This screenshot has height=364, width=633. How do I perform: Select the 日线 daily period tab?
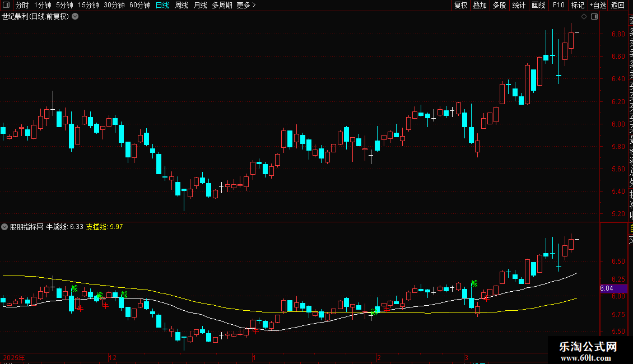[162, 5]
